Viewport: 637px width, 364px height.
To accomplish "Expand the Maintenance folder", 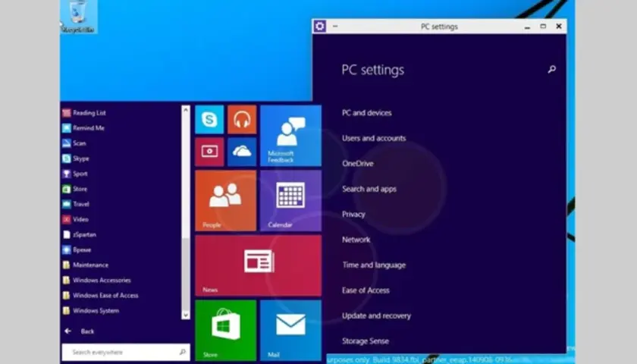I will point(86,265).
